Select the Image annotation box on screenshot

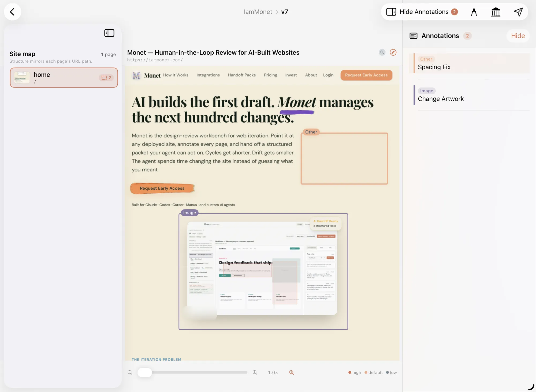pyautogui.click(x=263, y=272)
